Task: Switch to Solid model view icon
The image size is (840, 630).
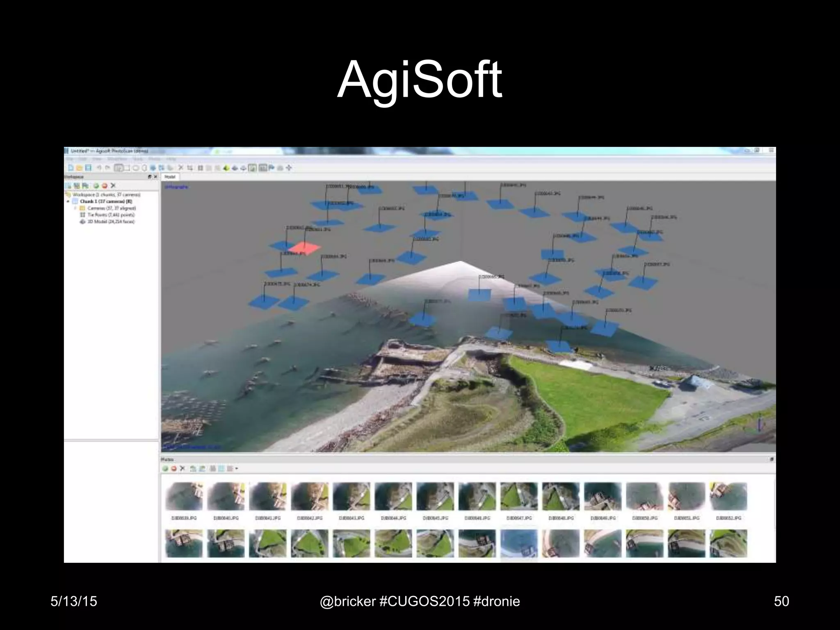Action: [235, 167]
